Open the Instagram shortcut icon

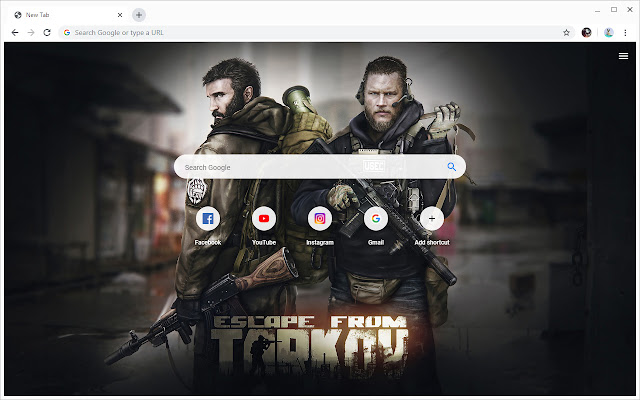point(320,218)
